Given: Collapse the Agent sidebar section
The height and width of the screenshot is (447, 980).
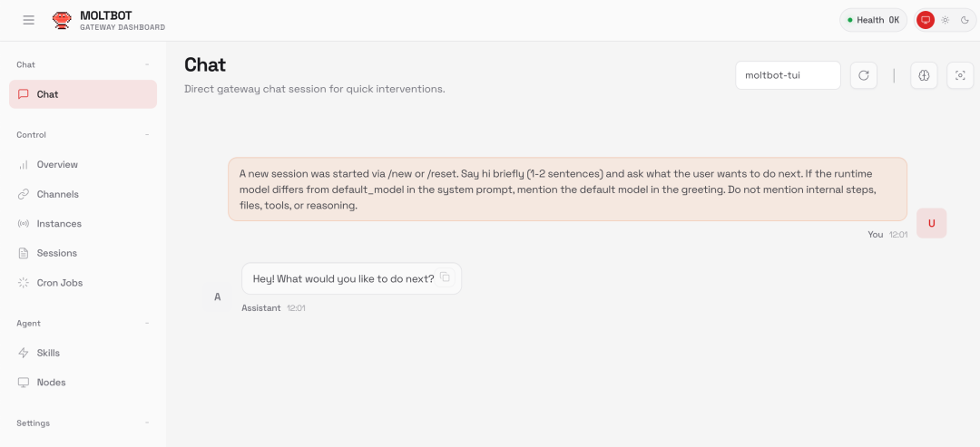Looking at the screenshot, I should point(147,324).
